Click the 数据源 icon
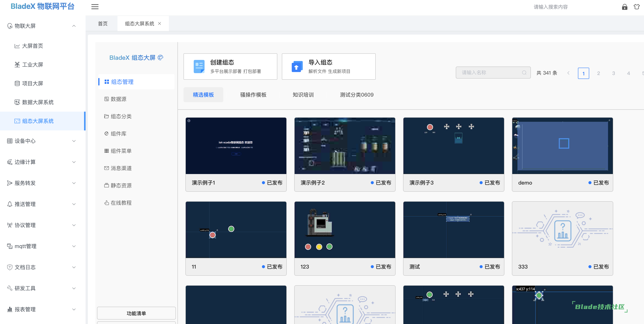Image resolution: width=644 pixels, height=324 pixels. (x=107, y=99)
